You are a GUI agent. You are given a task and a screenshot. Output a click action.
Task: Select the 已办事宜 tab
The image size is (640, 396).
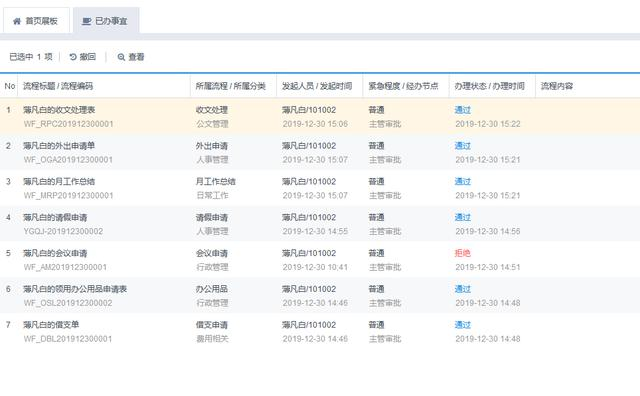pos(106,21)
